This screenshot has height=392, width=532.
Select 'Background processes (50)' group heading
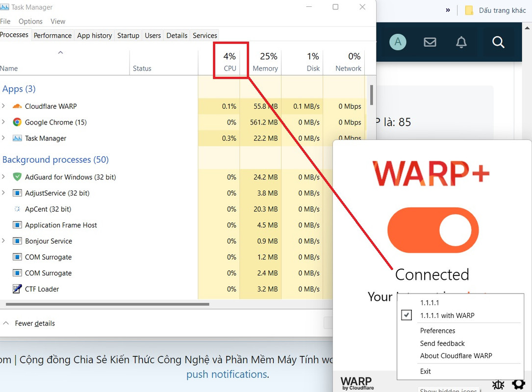(x=55, y=160)
